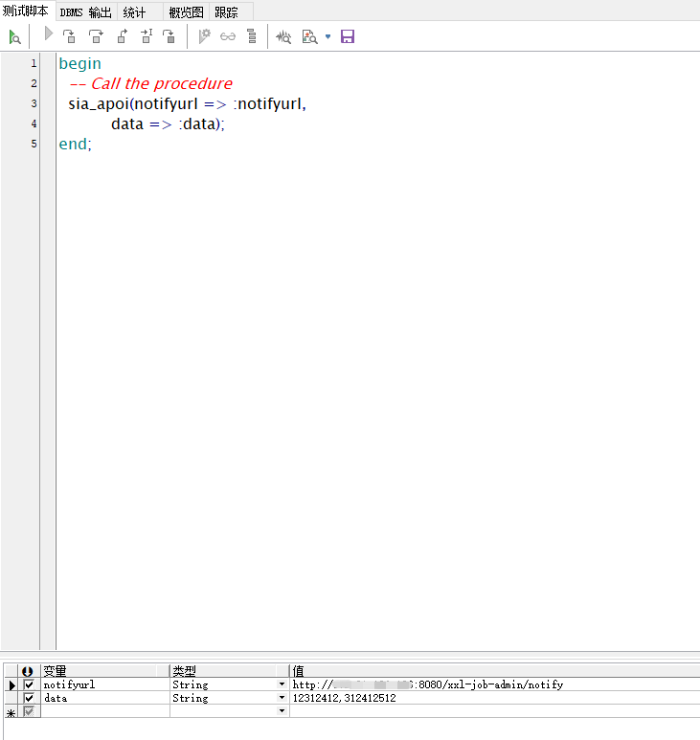Image resolution: width=700 pixels, height=740 pixels.
Task: Click ':notifyurl,' bind variable on line 3
Action: pos(270,103)
